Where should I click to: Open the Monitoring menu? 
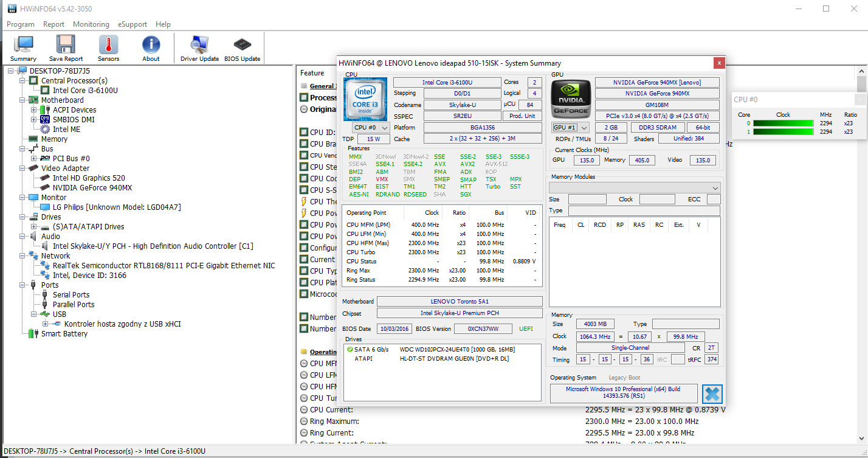pyautogui.click(x=91, y=24)
